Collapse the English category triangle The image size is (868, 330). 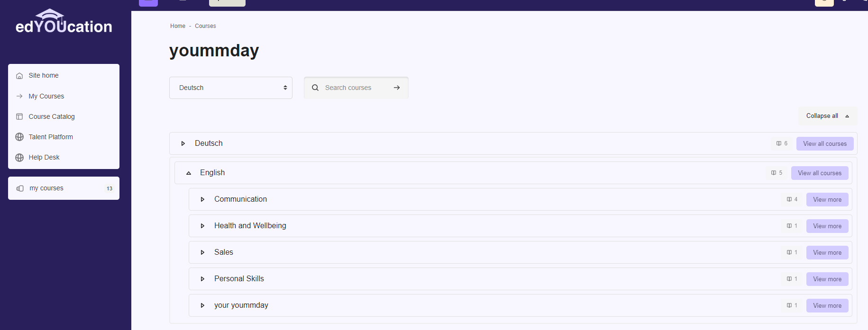(189, 173)
